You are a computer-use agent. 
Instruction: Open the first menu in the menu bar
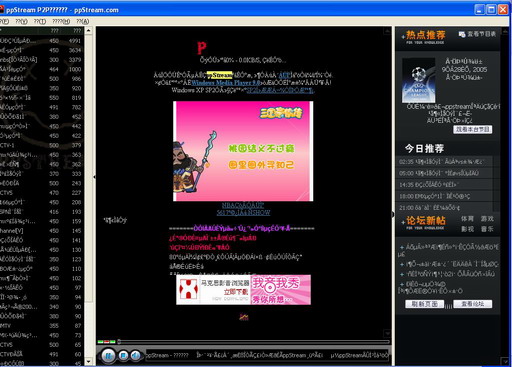(x=5, y=21)
